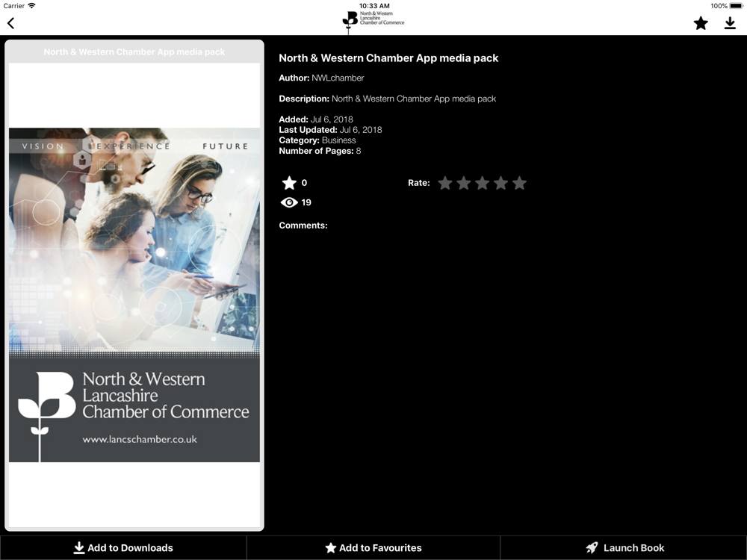Click the favourites count star icon
The width and height of the screenshot is (747, 560).
tap(289, 183)
